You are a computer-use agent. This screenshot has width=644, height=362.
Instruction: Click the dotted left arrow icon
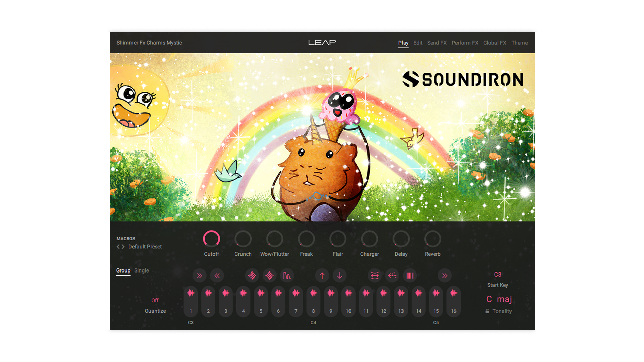[392, 276]
